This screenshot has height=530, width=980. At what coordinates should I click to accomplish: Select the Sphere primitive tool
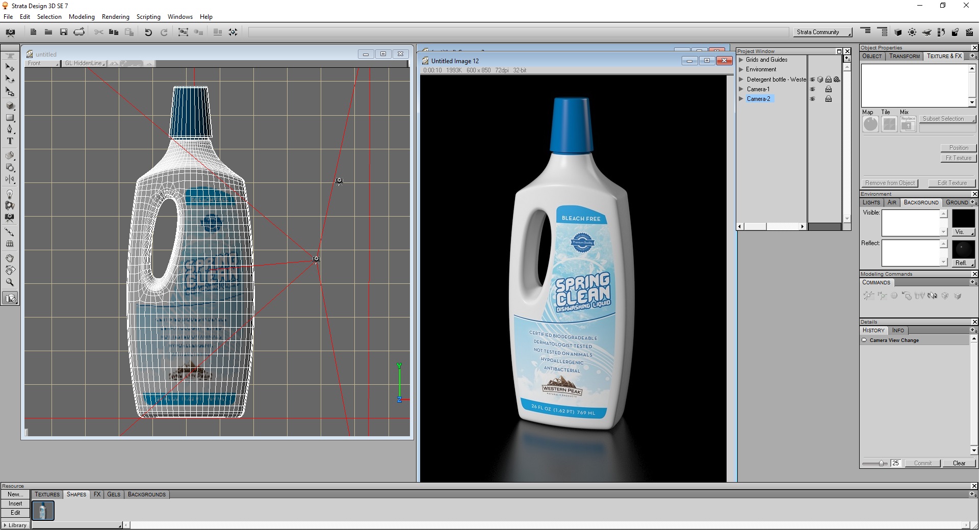tap(9, 105)
